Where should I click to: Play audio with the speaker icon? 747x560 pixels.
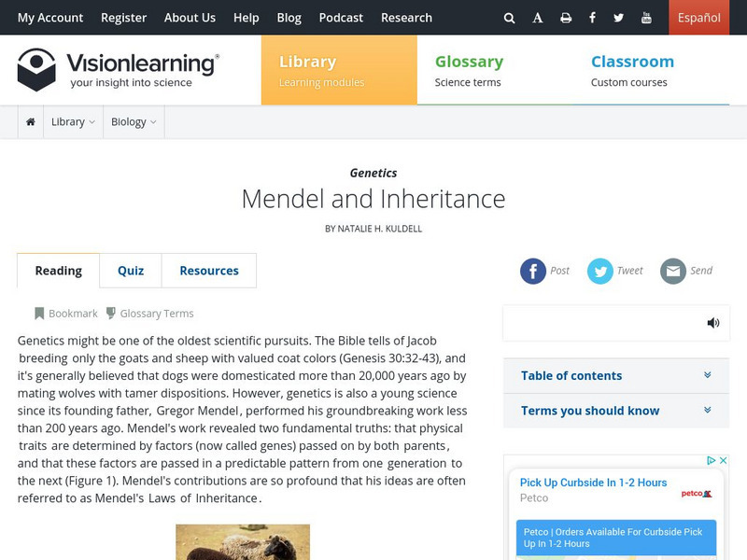(x=713, y=323)
